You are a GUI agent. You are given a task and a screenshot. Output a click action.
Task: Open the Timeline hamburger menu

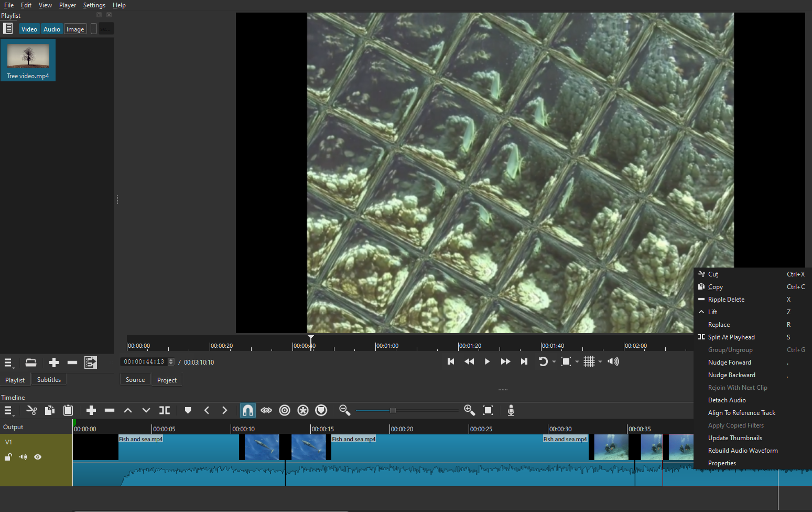8,410
